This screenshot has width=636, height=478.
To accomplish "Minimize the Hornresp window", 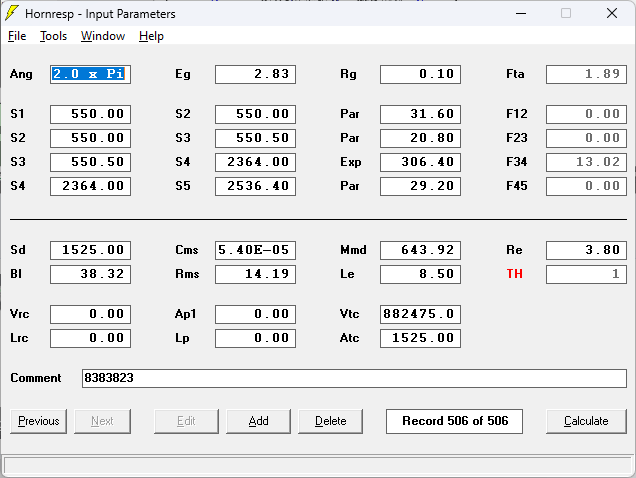I will pyautogui.click(x=521, y=13).
